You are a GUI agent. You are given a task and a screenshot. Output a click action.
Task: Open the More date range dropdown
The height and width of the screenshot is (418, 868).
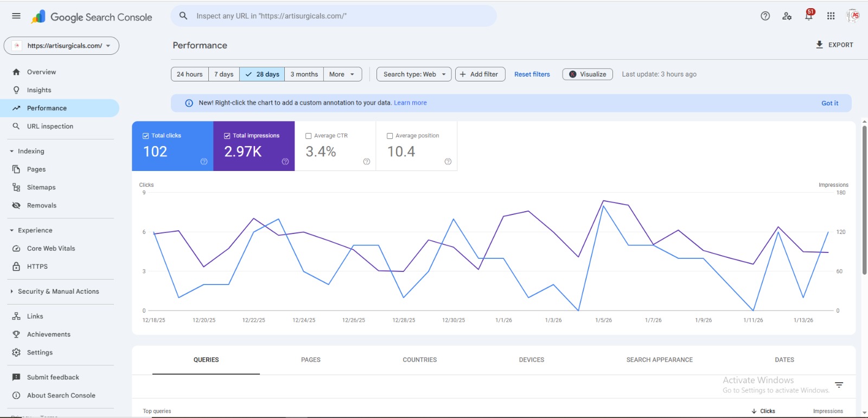[x=343, y=74]
